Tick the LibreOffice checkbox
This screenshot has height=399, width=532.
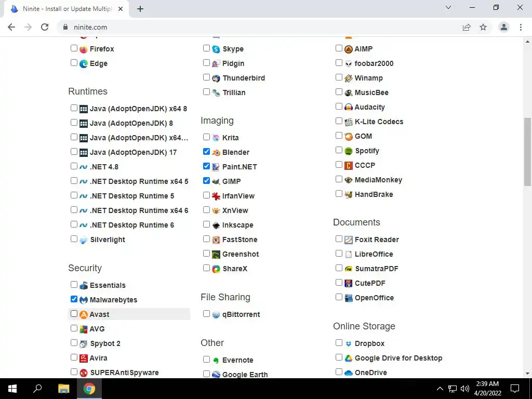[339, 254]
